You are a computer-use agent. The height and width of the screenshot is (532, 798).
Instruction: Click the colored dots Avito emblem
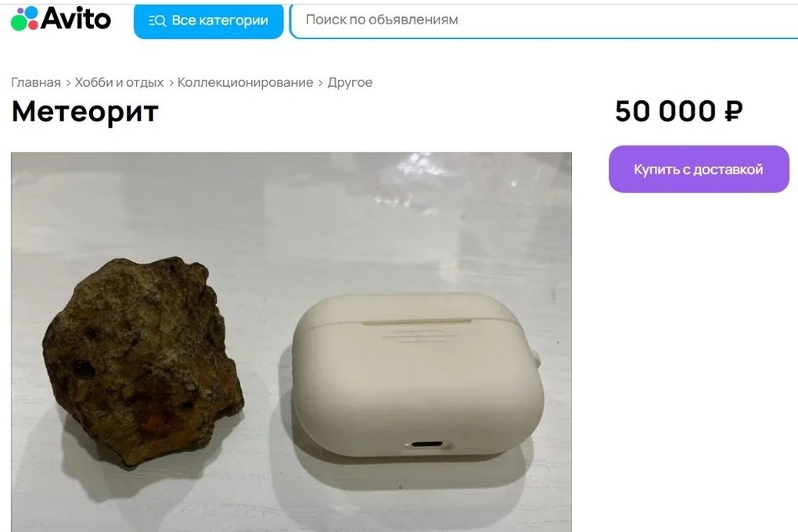tap(24, 19)
